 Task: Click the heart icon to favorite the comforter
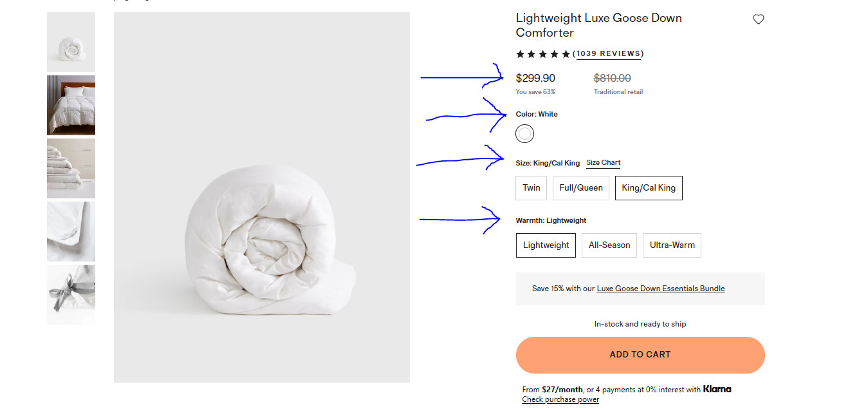[758, 19]
